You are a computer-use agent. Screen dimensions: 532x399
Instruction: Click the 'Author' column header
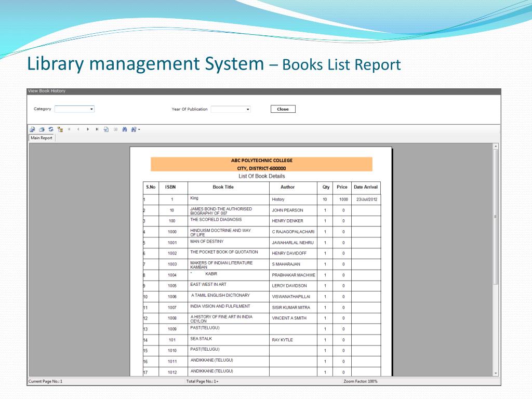(x=287, y=187)
